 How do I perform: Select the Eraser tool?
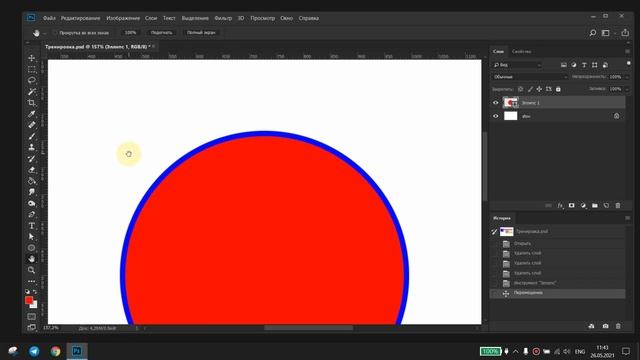coord(31,170)
